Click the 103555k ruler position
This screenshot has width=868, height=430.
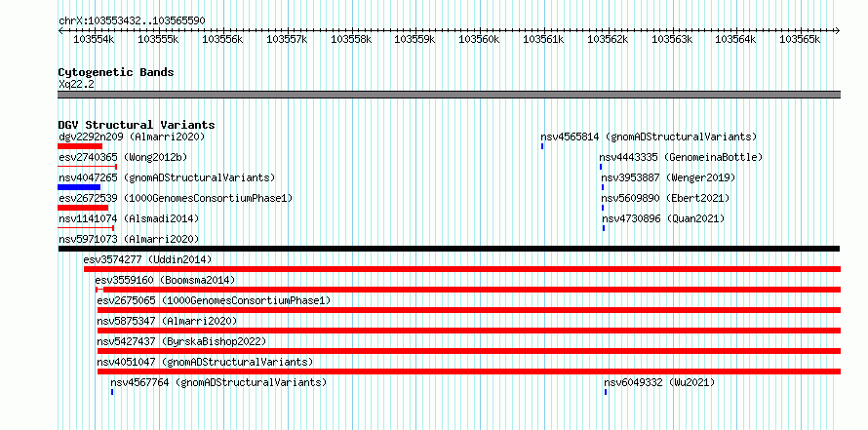tap(158, 39)
